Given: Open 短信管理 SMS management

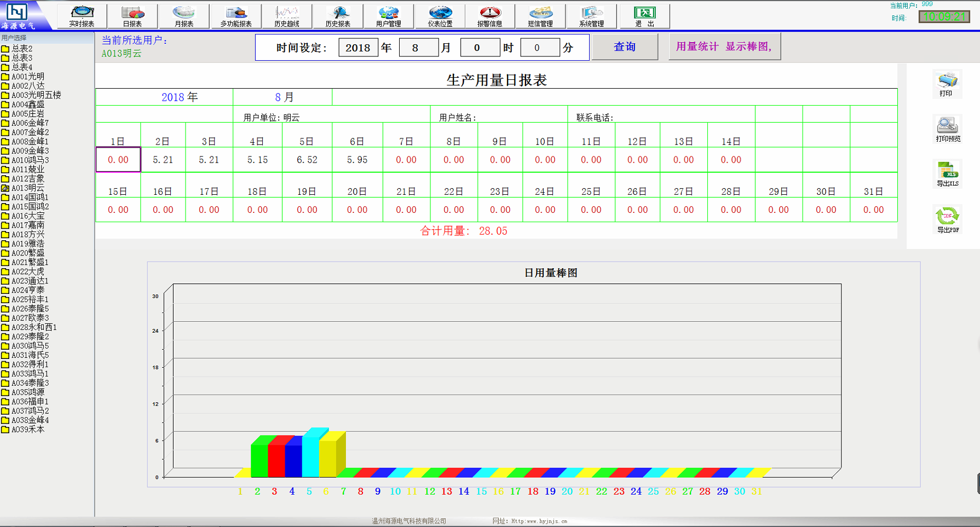Looking at the screenshot, I should pyautogui.click(x=540, y=16).
